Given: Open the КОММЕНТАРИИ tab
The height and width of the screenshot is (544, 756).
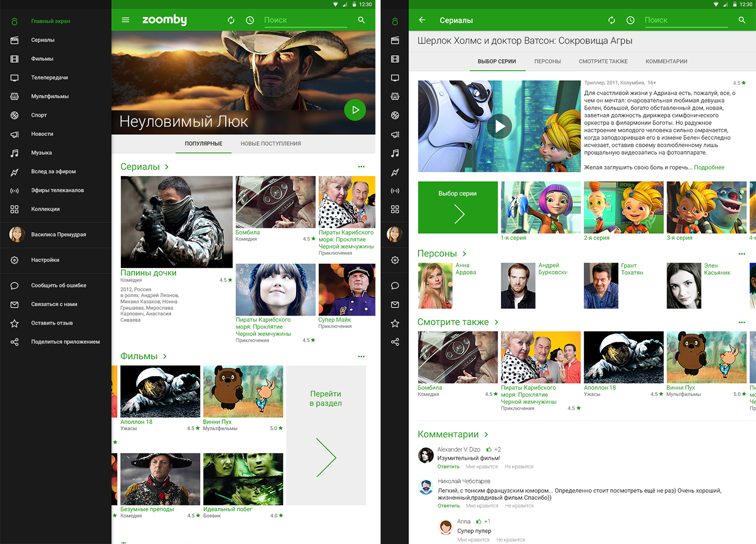Looking at the screenshot, I should click(x=667, y=61).
